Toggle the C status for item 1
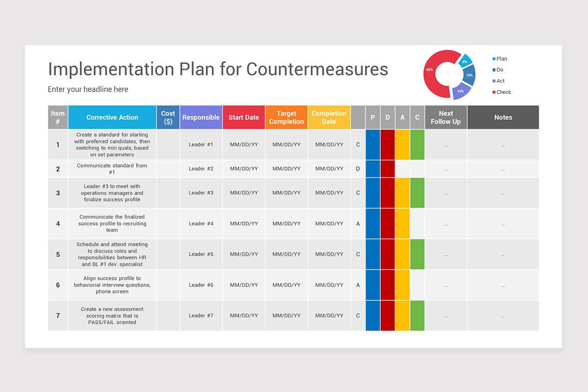The image size is (588, 392). [358, 145]
